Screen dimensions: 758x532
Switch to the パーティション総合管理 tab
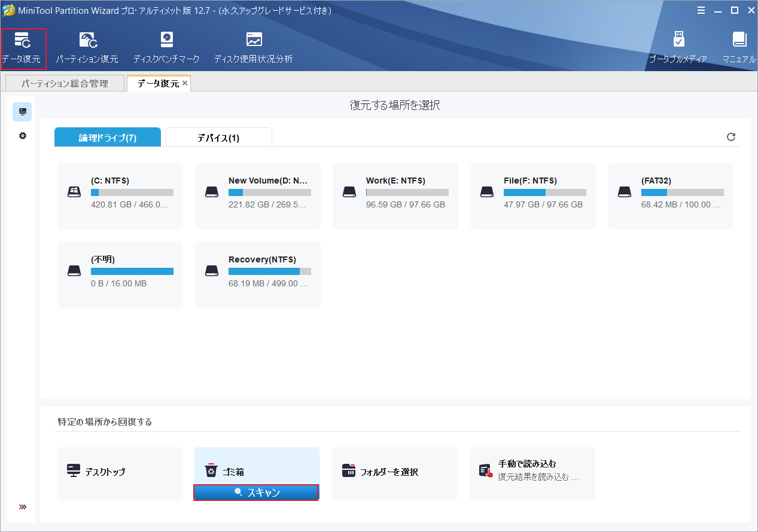point(65,82)
